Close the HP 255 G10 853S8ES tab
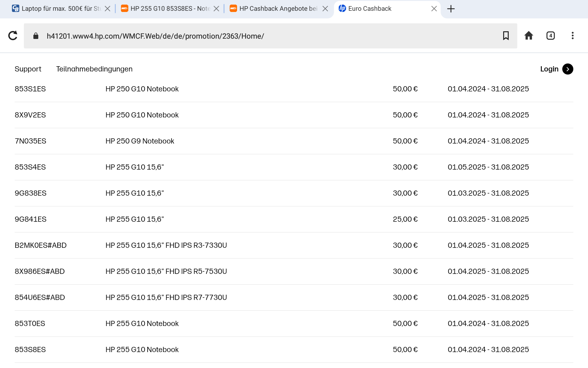 pos(216,9)
